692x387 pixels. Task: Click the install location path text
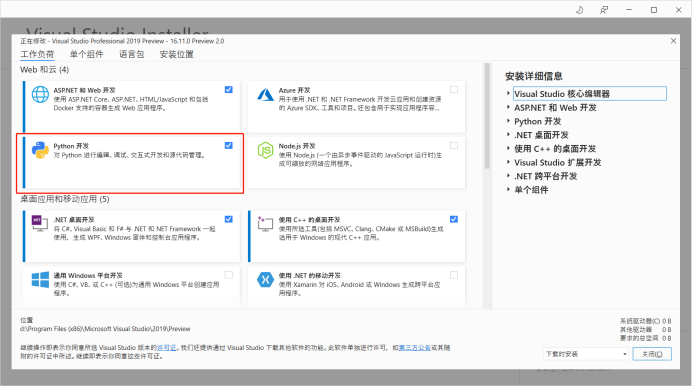pyautogui.click(x=105, y=329)
